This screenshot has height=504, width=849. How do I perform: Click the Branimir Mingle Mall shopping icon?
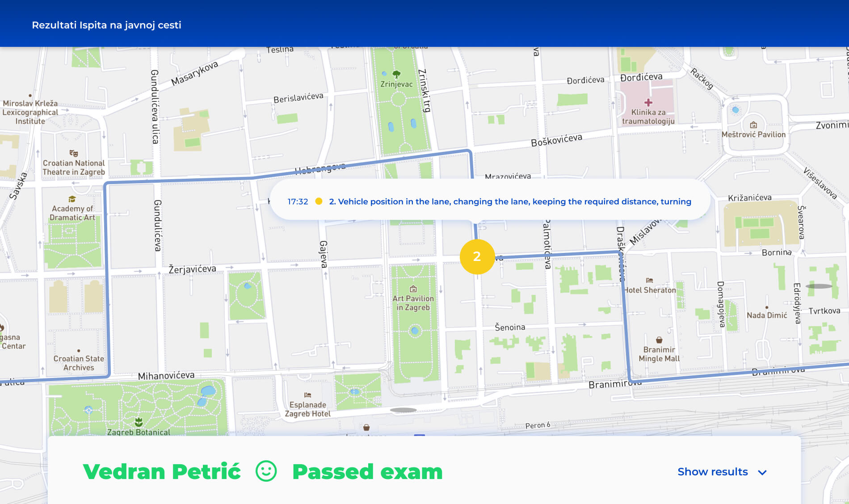tap(659, 340)
